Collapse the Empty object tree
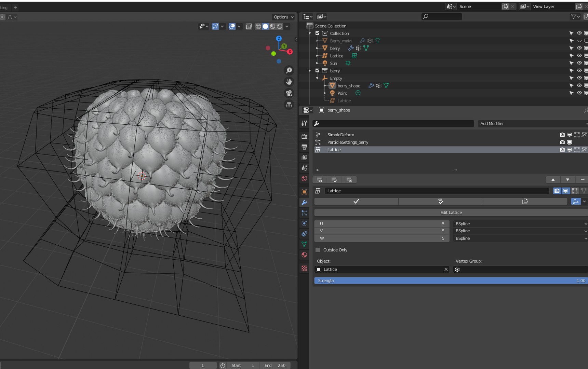The width and height of the screenshot is (588, 369). 317,78
